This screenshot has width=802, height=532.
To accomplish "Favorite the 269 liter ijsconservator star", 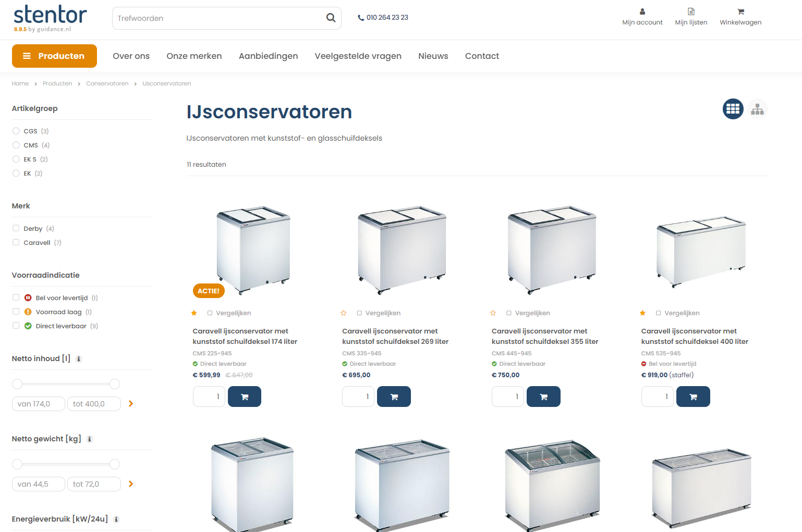I will [x=344, y=313].
